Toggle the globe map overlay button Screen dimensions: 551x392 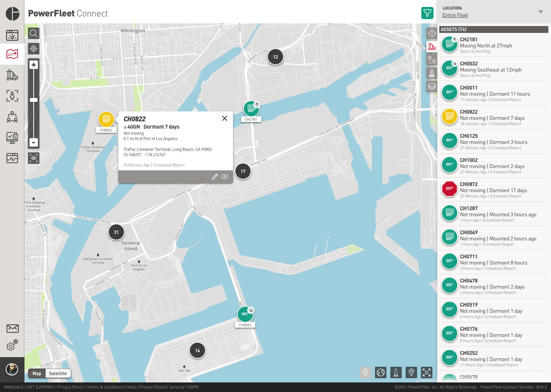(x=381, y=372)
